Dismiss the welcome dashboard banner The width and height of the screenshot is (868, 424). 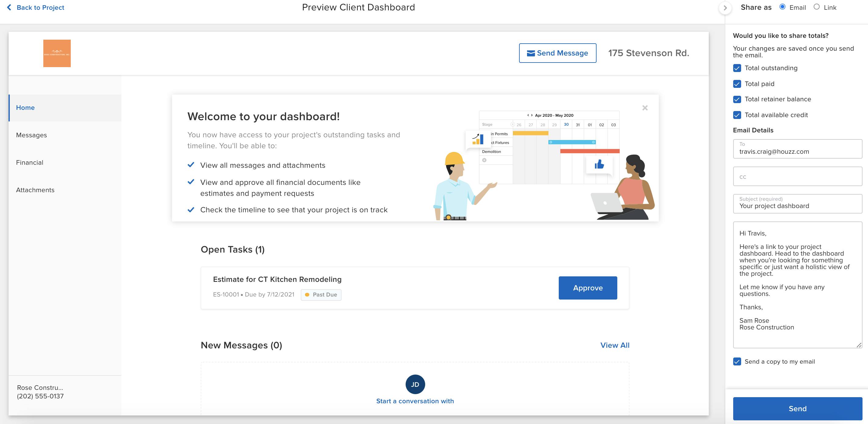click(x=645, y=108)
